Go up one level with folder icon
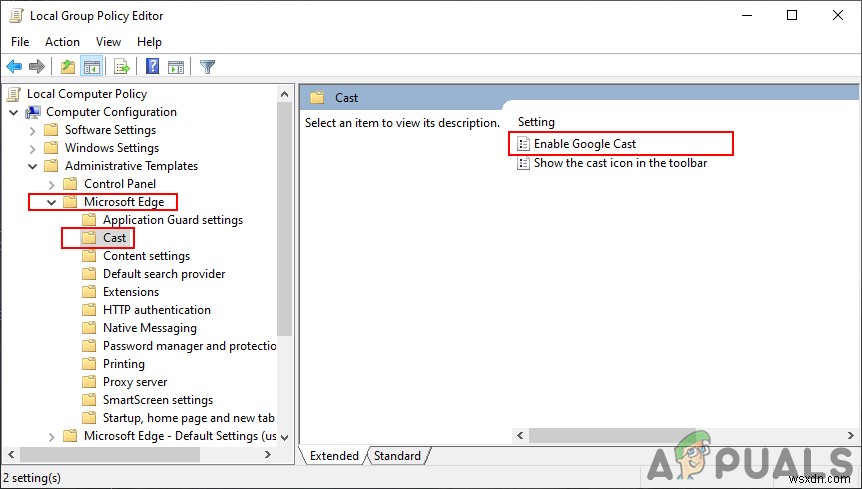862x489 pixels. [x=68, y=67]
